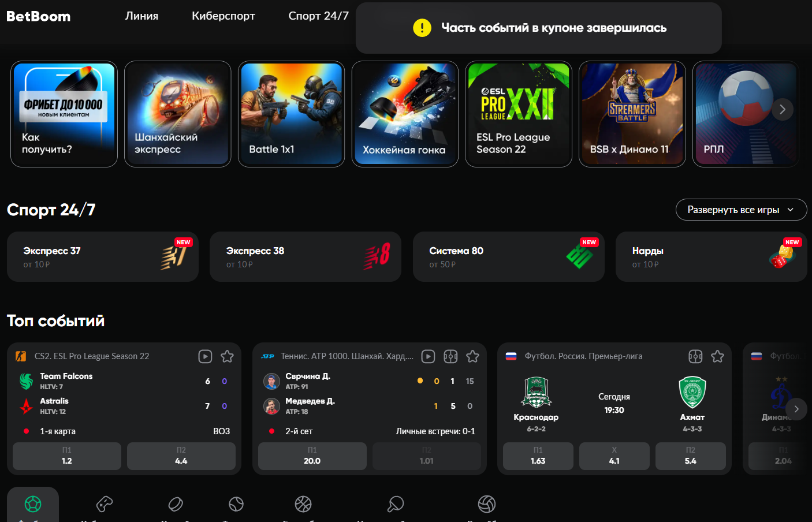Open match tracker for Krasnodar vs Akhmat
Image resolution: width=812 pixels, height=522 pixels.
coord(695,356)
